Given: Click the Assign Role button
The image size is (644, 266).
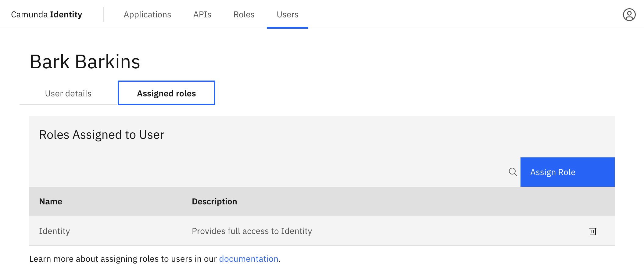Looking at the screenshot, I should (x=567, y=172).
